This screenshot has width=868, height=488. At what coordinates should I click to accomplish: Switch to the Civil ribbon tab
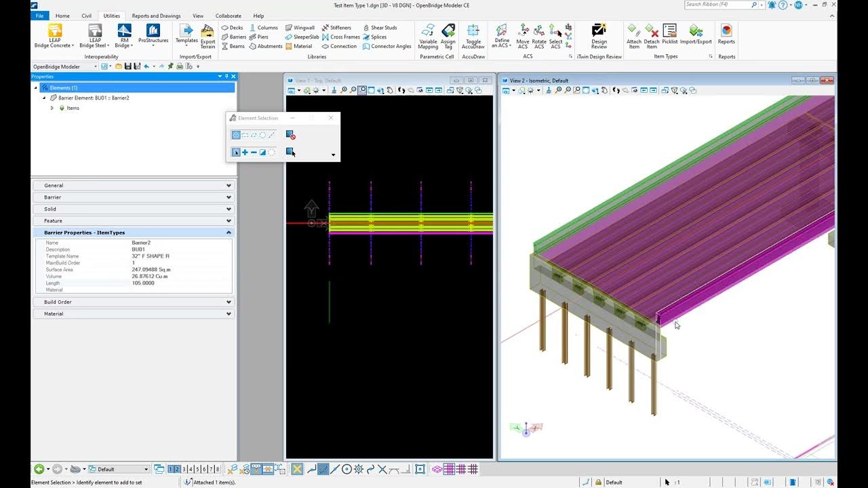point(87,16)
